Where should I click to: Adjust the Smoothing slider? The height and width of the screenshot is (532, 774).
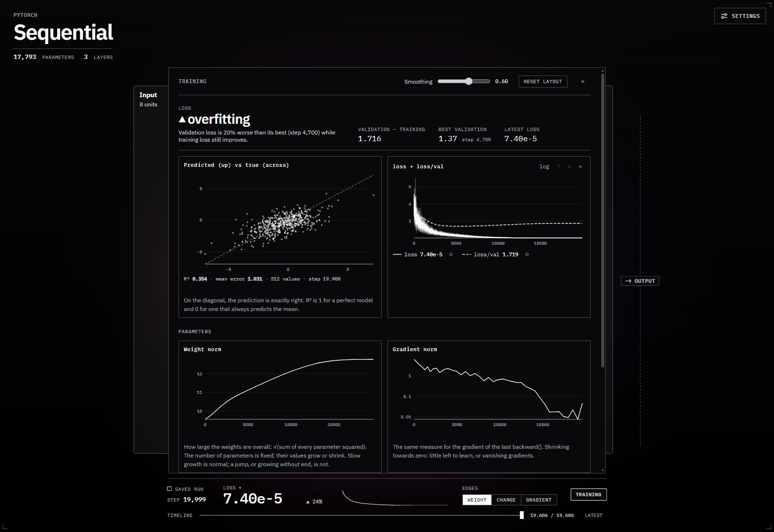point(463,81)
